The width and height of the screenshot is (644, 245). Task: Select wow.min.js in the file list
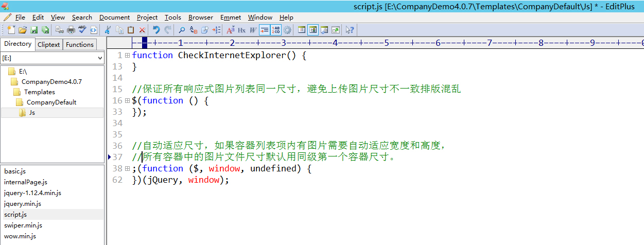coord(20,236)
